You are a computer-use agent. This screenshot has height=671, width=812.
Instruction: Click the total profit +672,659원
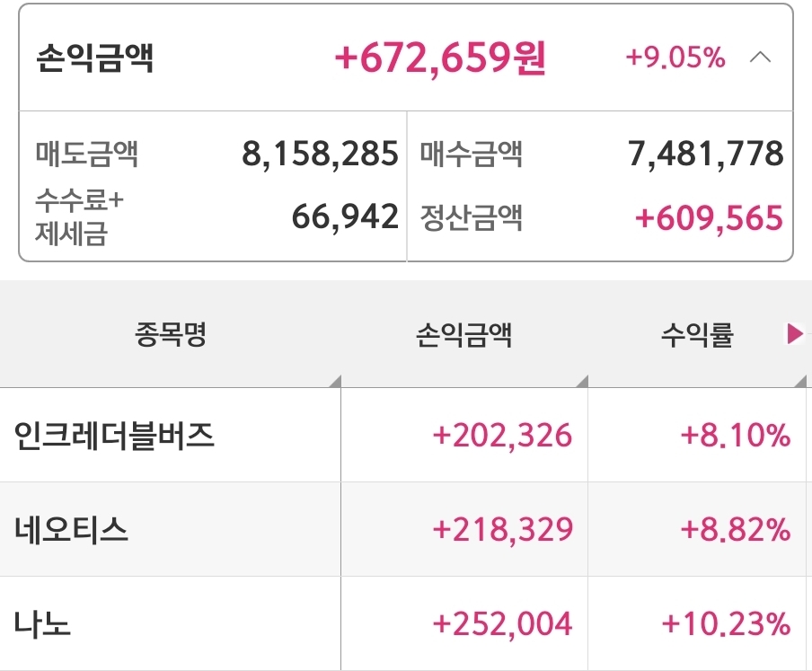point(440,58)
